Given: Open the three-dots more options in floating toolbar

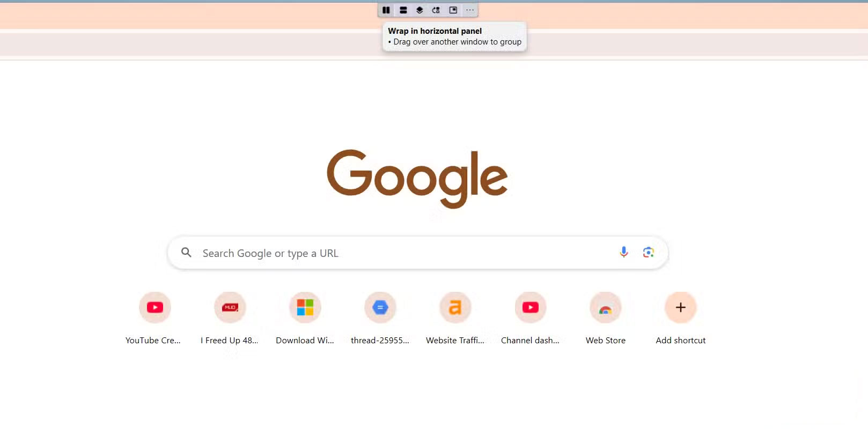Looking at the screenshot, I should coord(470,10).
